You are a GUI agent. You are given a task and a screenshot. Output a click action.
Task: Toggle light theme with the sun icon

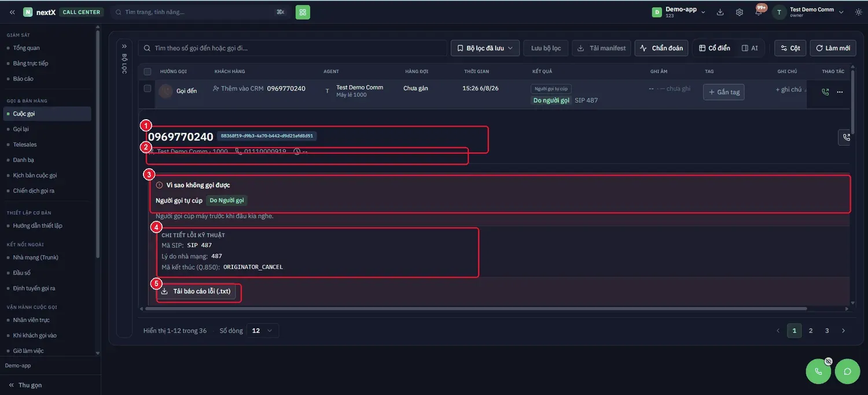tap(858, 12)
